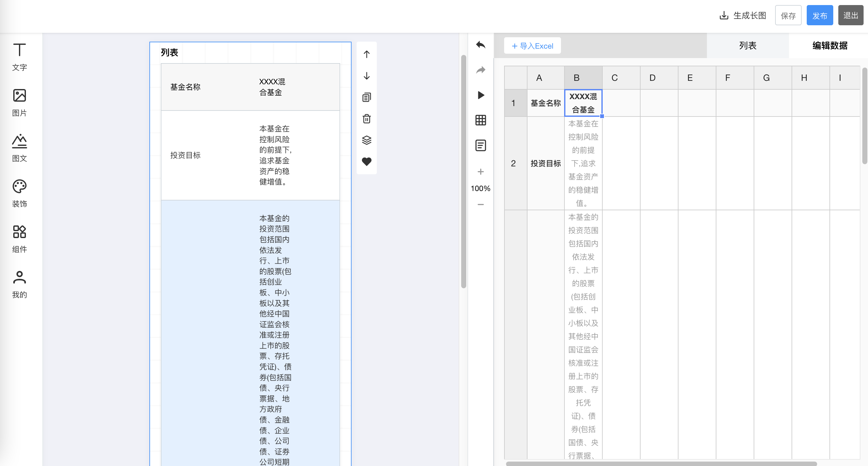
Task: Select cell B3 starting 本基金的投资范围
Action: 583,335
